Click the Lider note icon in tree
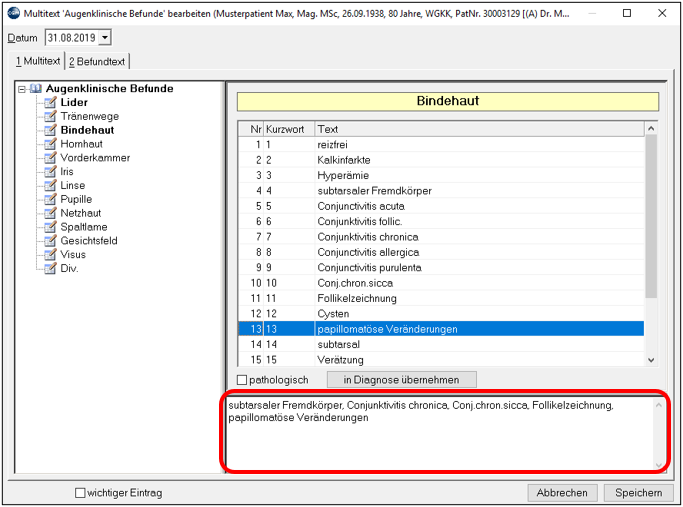 pyautogui.click(x=51, y=102)
